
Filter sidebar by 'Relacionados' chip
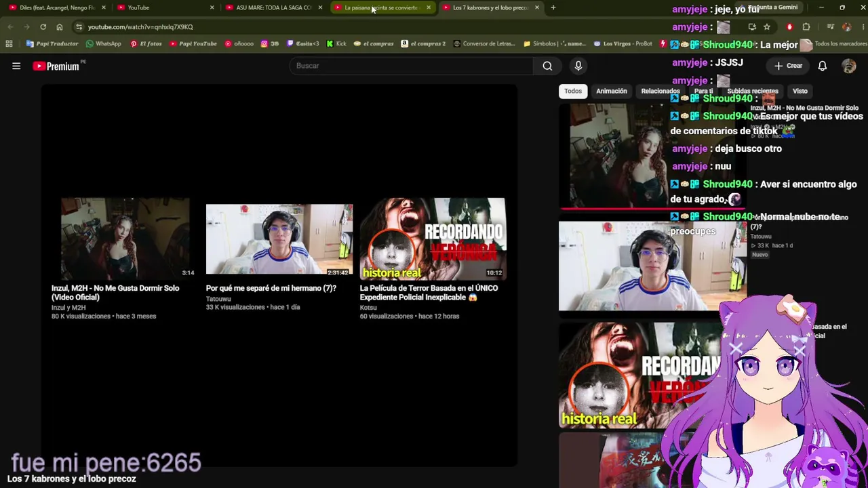click(x=660, y=91)
